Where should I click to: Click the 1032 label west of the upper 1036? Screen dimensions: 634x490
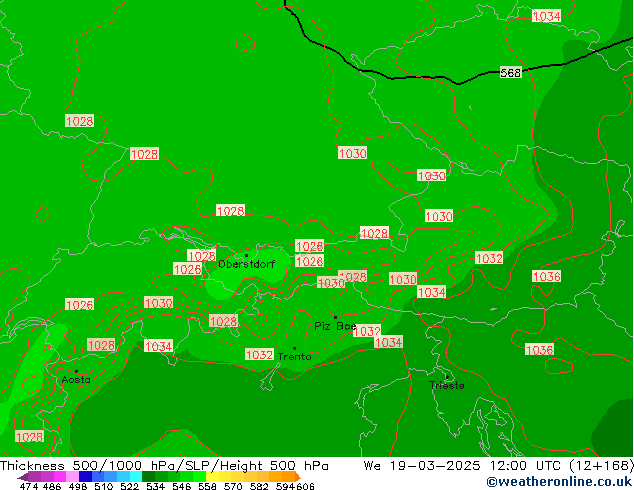[489, 258]
